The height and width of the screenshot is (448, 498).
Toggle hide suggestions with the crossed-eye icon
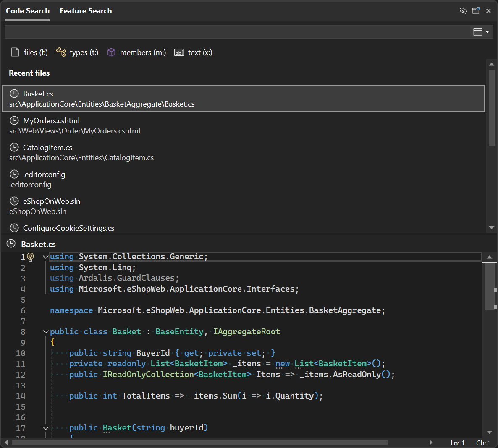463,10
